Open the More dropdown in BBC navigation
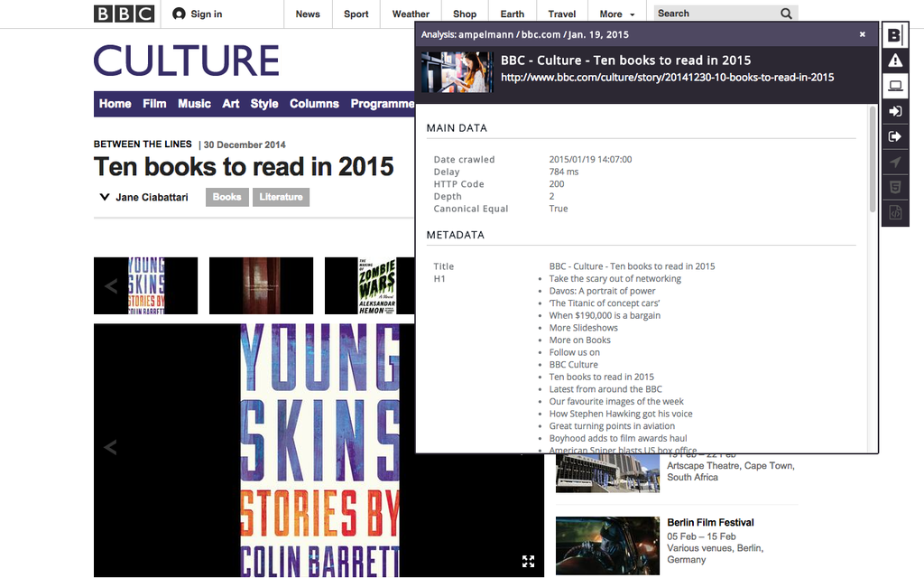The width and height of the screenshot is (924, 578). click(x=617, y=14)
